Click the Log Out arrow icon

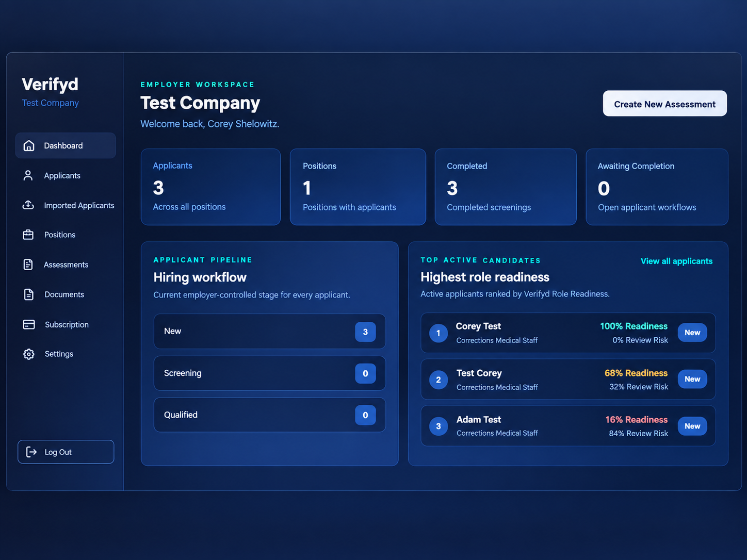31,452
